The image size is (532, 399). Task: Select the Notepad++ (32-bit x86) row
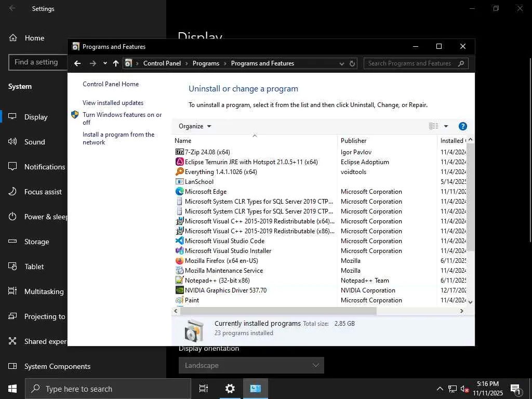coord(321,280)
